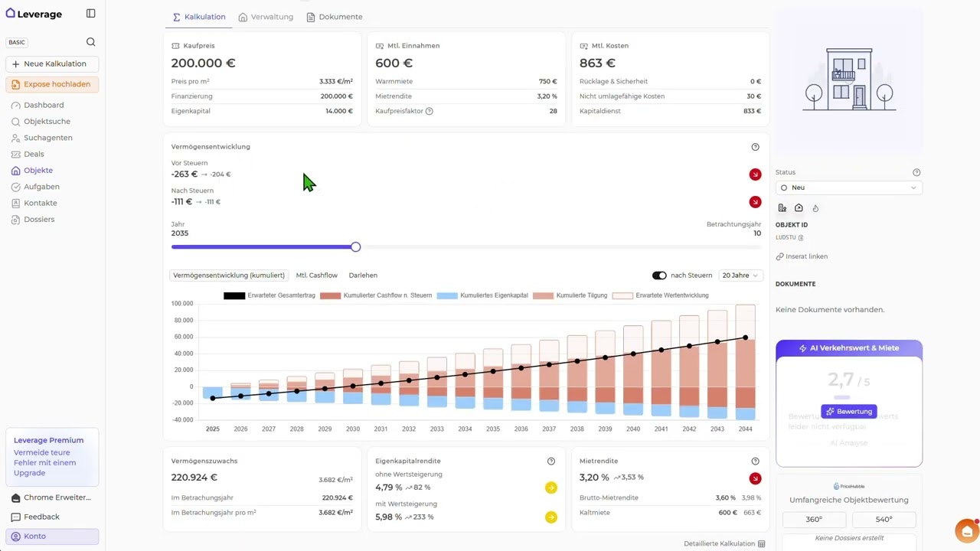Click Expose hochladen button

tap(52, 84)
